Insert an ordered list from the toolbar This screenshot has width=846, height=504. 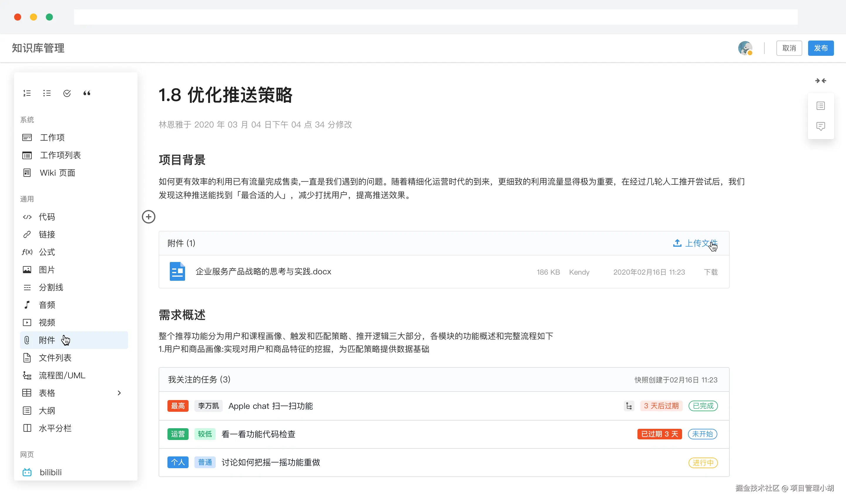pos(27,93)
